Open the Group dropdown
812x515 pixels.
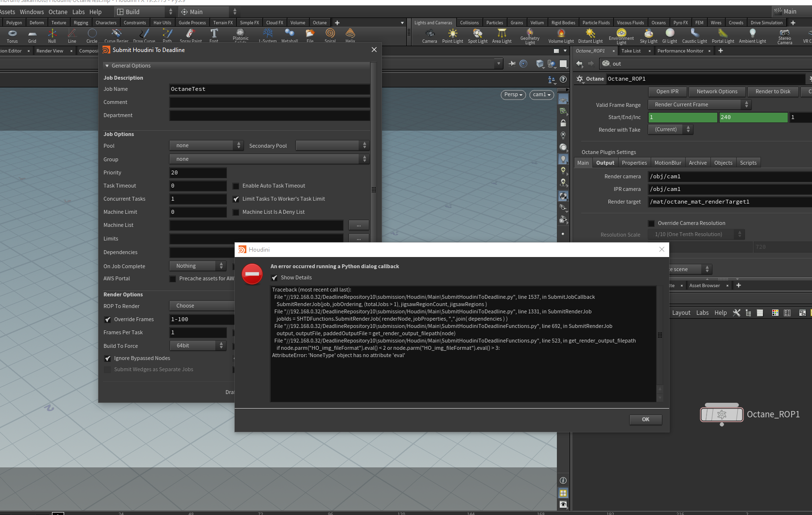pos(269,159)
